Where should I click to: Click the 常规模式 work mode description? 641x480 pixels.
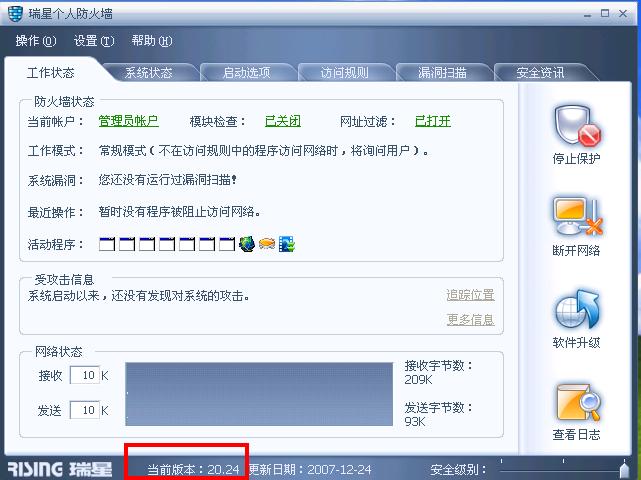tap(264, 151)
